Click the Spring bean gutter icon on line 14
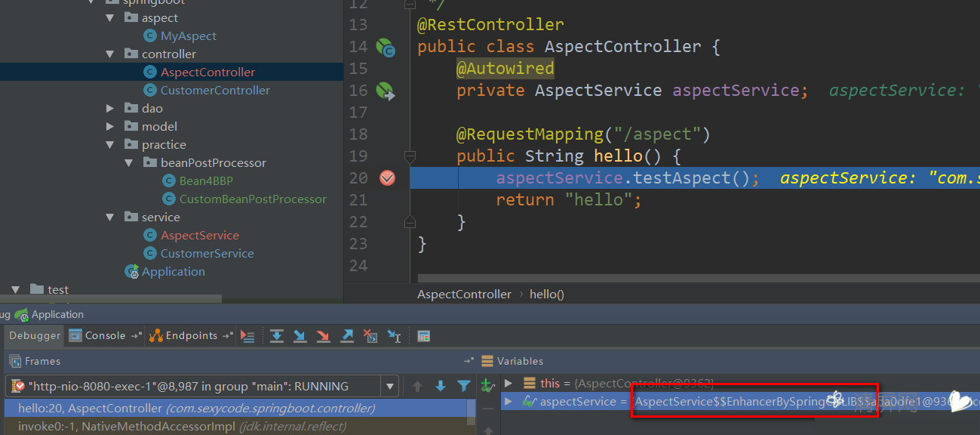Screen dimensions: 980x435 point(386,48)
